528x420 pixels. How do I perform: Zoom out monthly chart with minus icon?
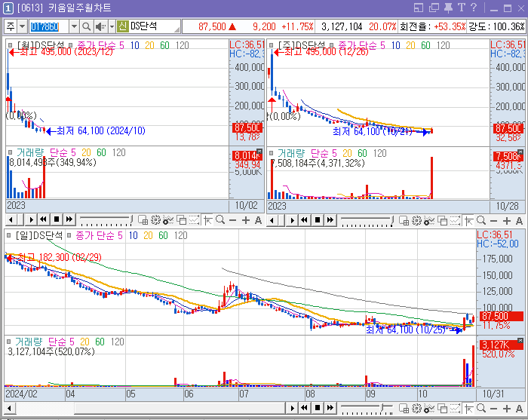click(232, 220)
